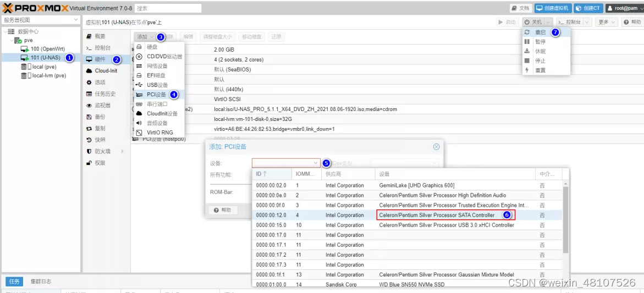Open the 设备 combo box in the dialog

click(x=286, y=163)
